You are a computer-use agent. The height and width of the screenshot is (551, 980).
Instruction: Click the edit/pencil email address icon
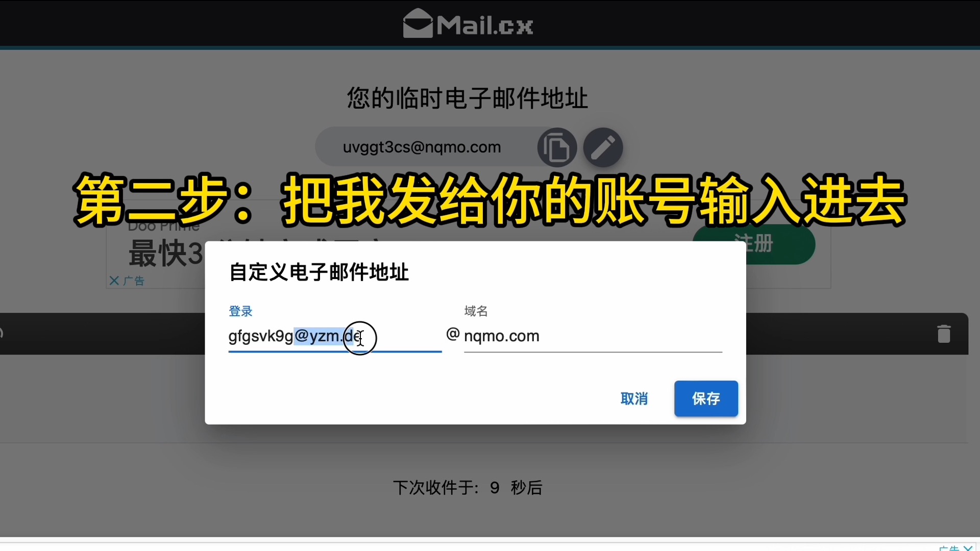(x=602, y=147)
